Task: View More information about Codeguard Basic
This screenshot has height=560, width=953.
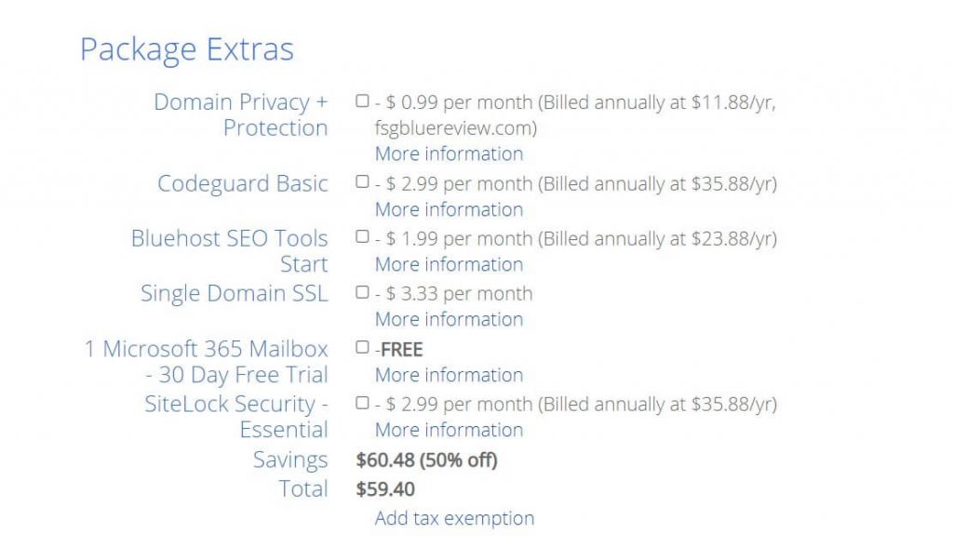Action: click(x=449, y=209)
